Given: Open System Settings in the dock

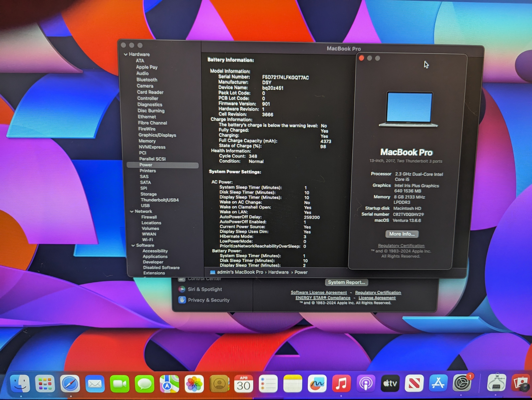Looking at the screenshot, I should (x=462, y=383).
